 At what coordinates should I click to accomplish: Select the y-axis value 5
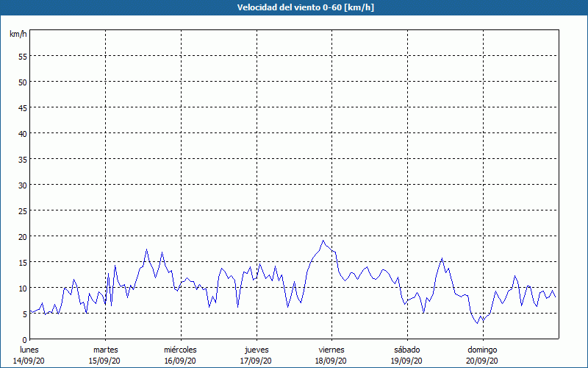[25, 314]
